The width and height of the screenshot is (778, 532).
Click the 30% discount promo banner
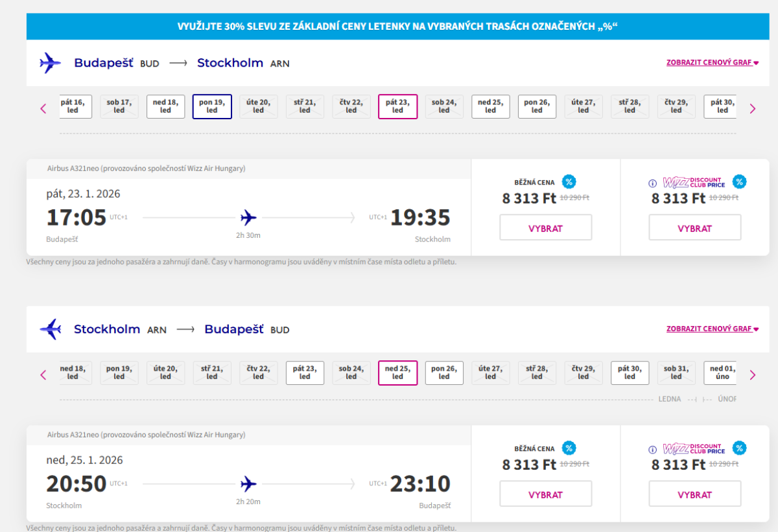397,27
